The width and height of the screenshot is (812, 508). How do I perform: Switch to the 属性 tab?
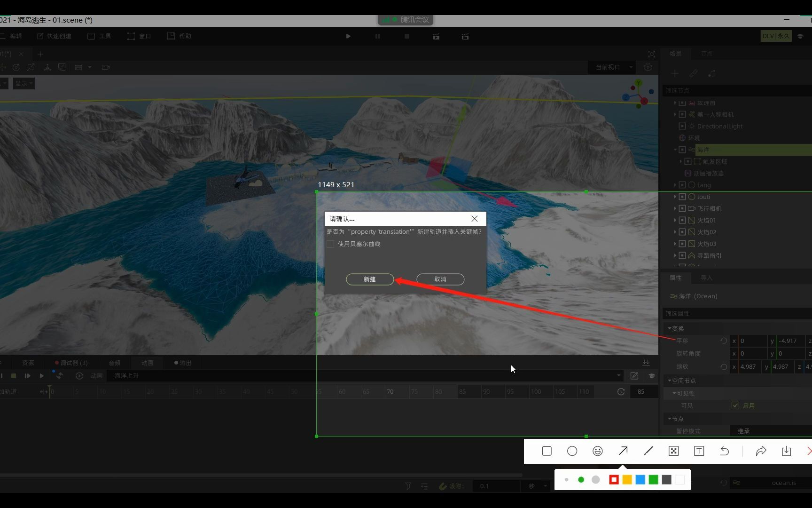click(x=676, y=278)
